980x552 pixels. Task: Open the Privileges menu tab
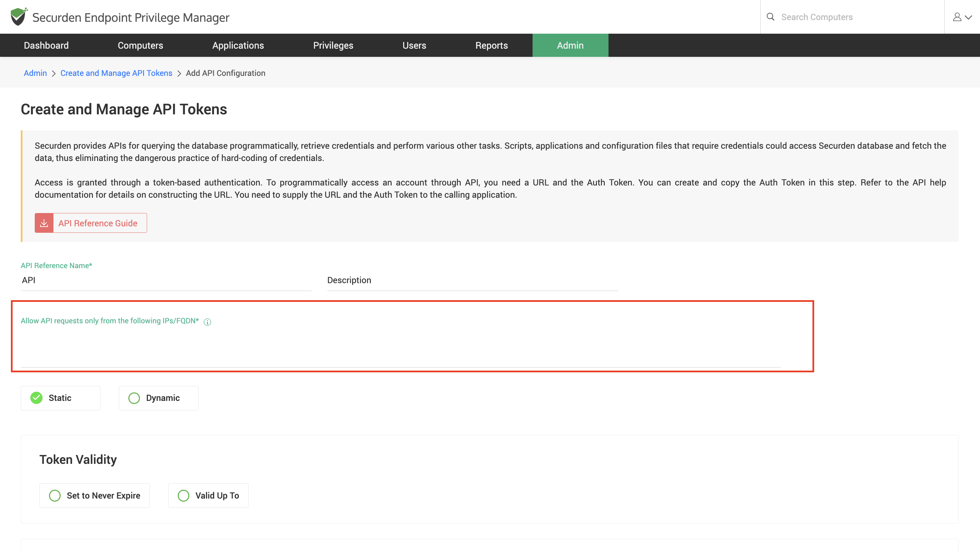pos(333,45)
